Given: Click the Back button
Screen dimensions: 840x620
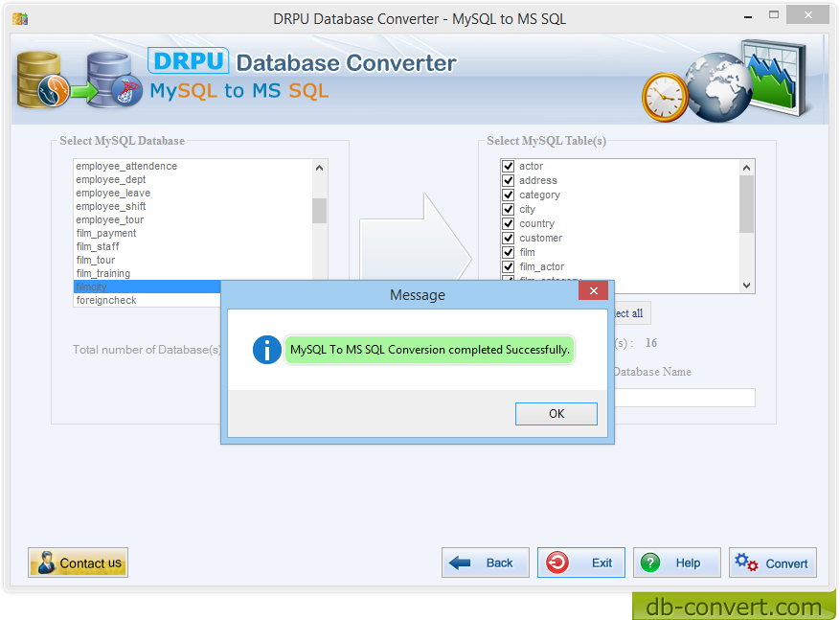Looking at the screenshot, I should click(486, 563).
